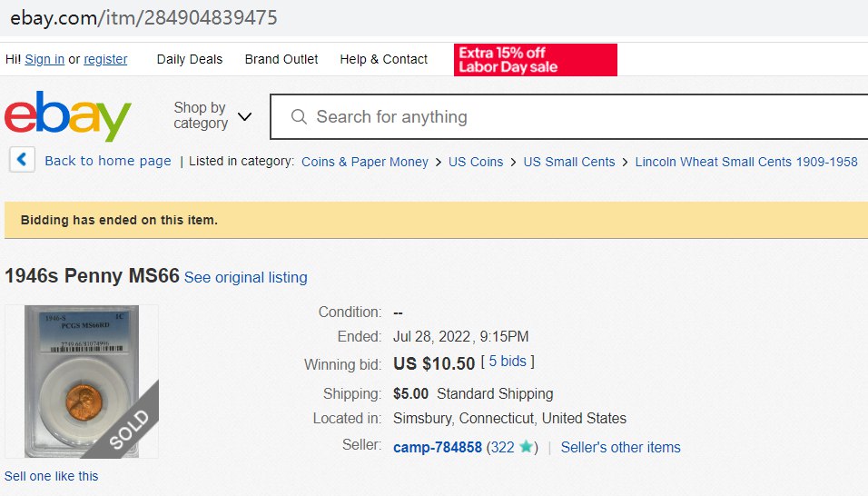Go back to home page
The image size is (868, 496).
point(107,161)
